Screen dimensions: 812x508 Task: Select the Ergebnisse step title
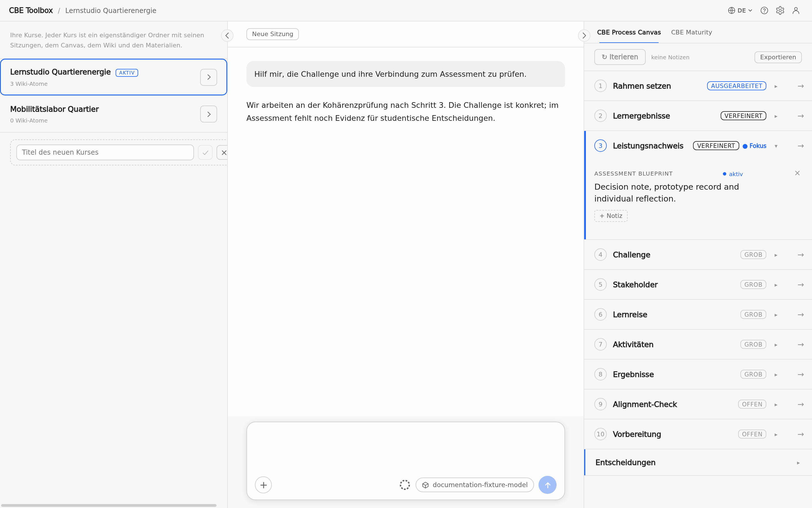click(x=633, y=374)
